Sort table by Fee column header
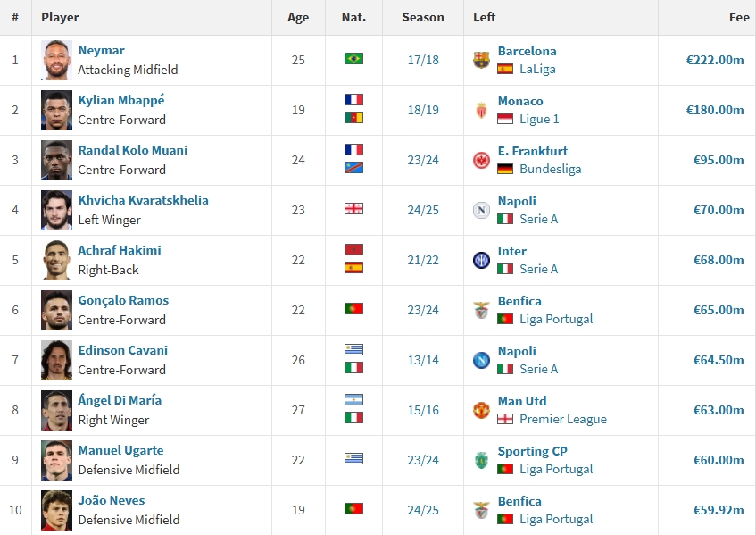The height and width of the screenshot is (535, 756). [x=738, y=17]
